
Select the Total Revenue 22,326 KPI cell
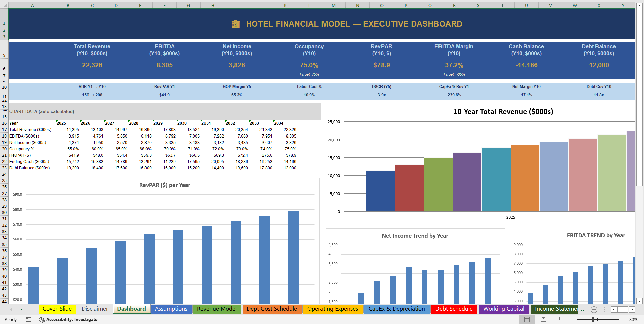92,65
